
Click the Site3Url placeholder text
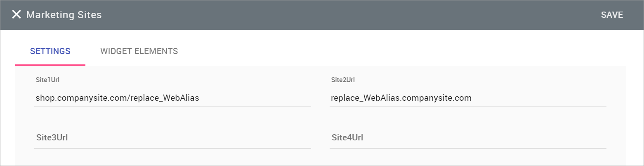[x=52, y=138]
